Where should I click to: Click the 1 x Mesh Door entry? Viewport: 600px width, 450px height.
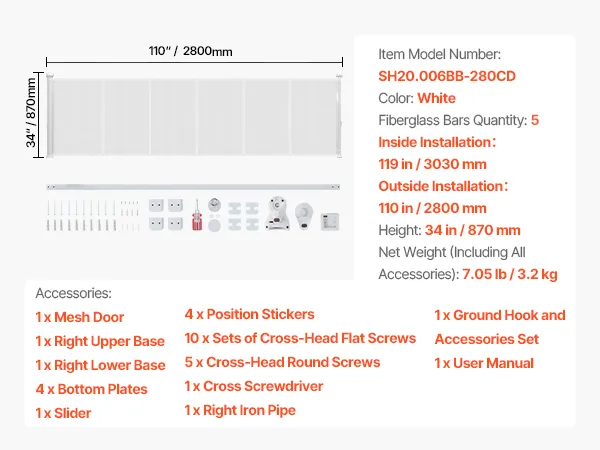tap(80, 317)
